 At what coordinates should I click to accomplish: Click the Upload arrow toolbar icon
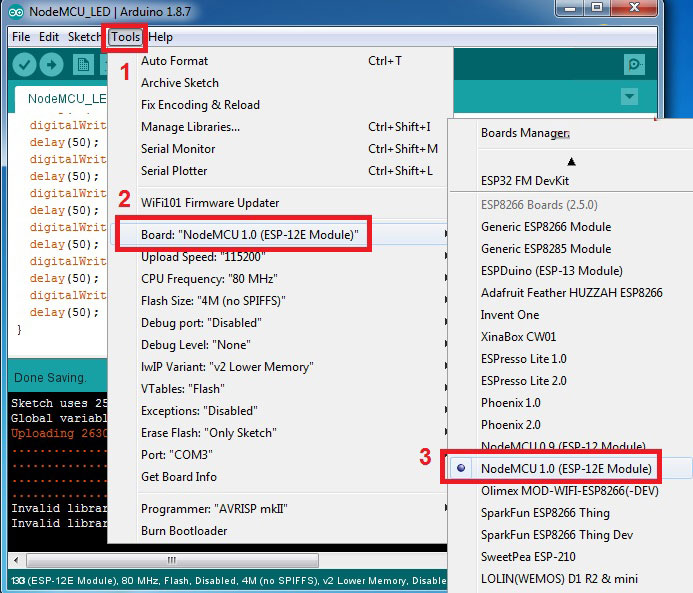[x=51, y=65]
